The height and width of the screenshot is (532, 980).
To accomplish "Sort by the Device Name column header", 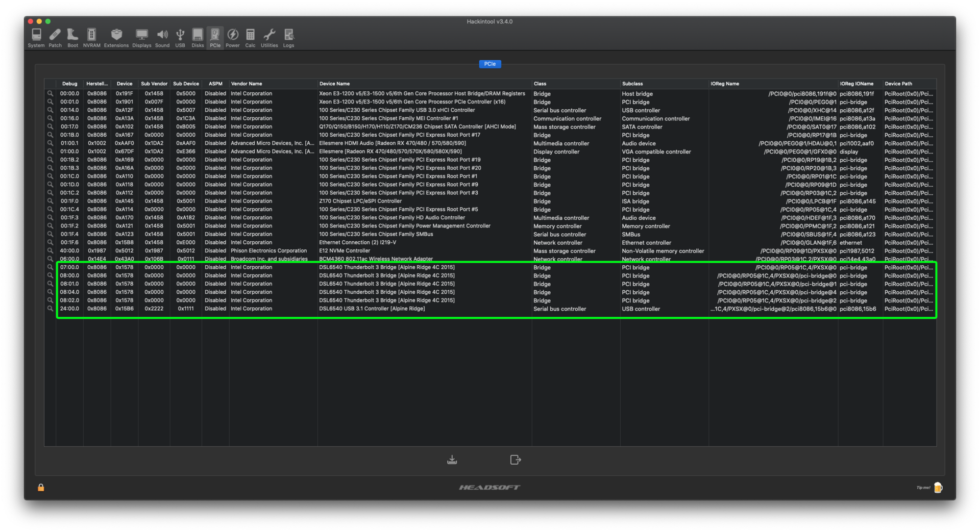I will pyautogui.click(x=335, y=84).
